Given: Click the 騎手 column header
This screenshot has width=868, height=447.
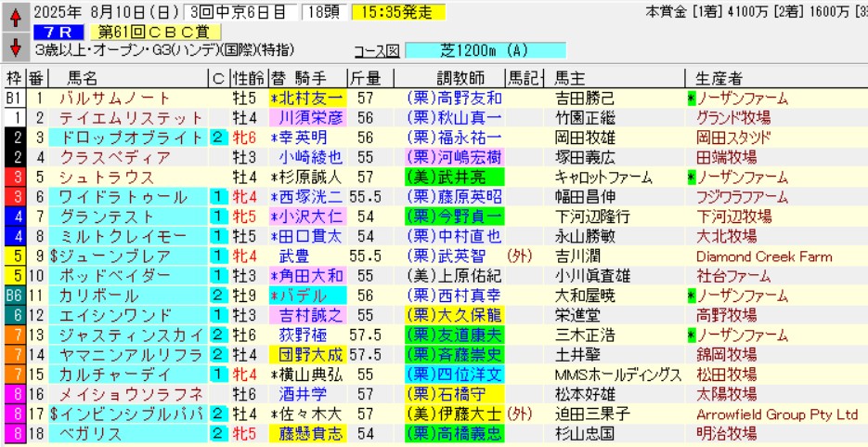Looking at the screenshot, I should [317, 77].
